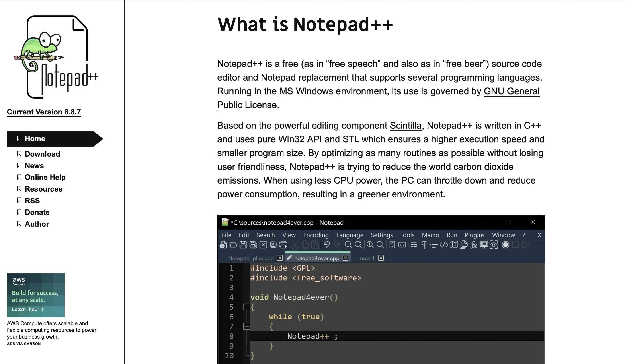Viewport: 625px width, 364px height.
Task: Toggle show all characters with the pilcrow icon
Action: (425, 245)
